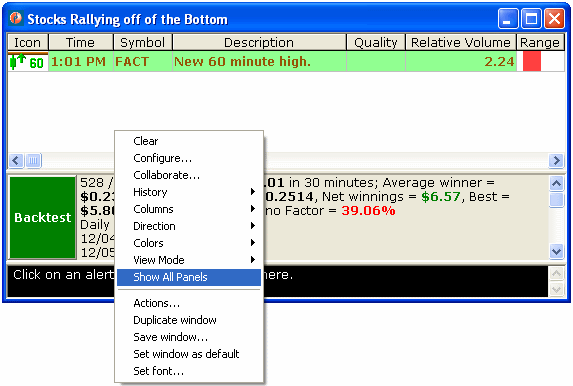This screenshot has width=573, height=386.
Task: Click horizontal scrollbar left arrow
Action: click(x=16, y=160)
